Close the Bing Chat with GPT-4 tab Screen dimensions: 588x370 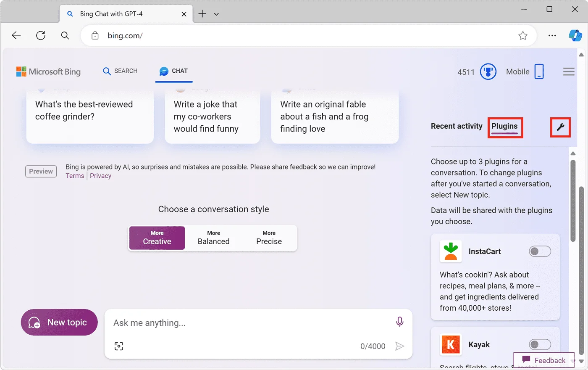tap(184, 14)
